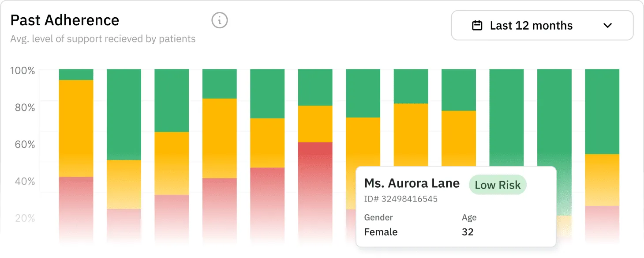Click the fully green eleventh bar

pos(554,110)
